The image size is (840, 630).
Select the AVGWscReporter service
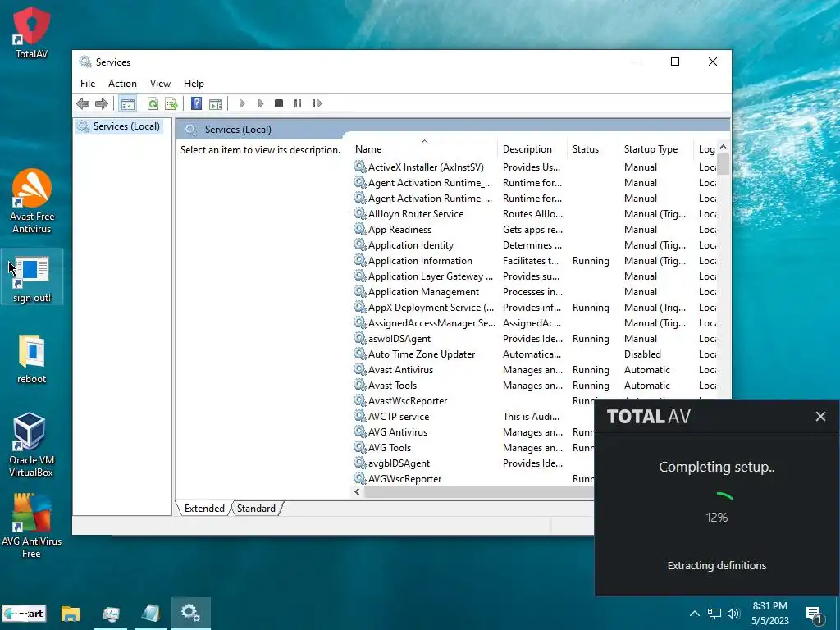pyautogui.click(x=405, y=479)
